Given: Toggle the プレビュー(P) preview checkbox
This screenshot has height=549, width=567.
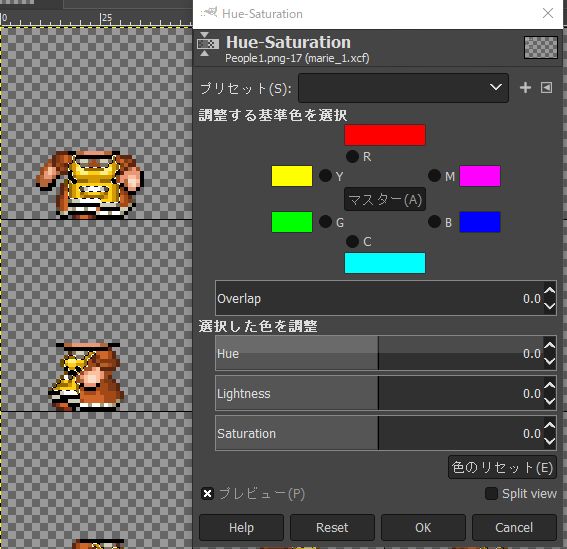Looking at the screenshot, I should point(207,494).
